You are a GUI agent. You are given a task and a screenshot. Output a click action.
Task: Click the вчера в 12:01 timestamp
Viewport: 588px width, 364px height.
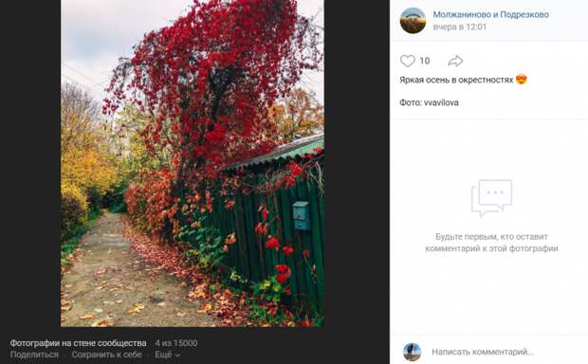coord(460,27)
